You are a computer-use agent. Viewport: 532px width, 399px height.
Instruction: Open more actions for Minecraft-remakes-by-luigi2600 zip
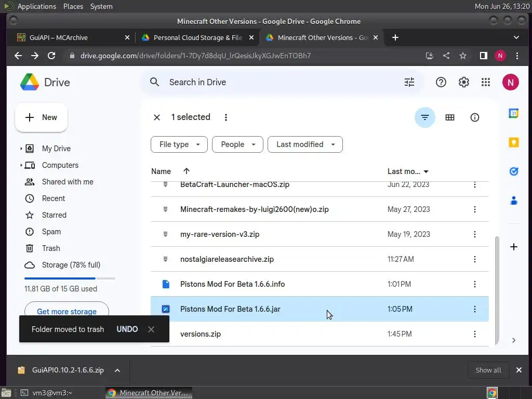(474, 209)
